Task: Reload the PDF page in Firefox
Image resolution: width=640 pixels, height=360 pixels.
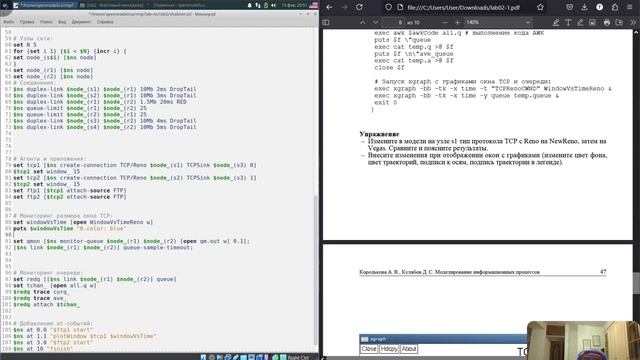Action: click(359, 7)
